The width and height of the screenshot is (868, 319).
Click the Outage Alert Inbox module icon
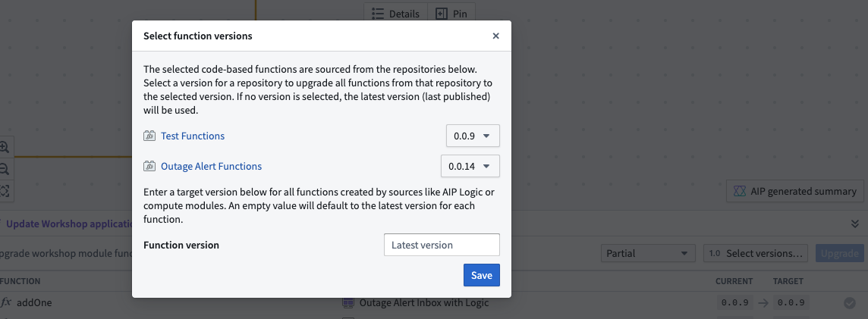point(348,303)
